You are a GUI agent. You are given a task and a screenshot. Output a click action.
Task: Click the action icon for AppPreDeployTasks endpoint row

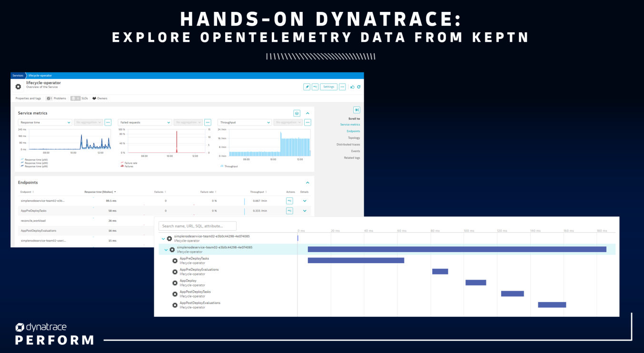289,211
